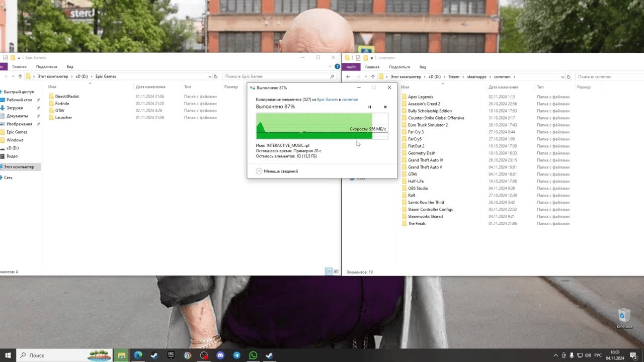Select 'Сеть' in the navigation pane
This screenshot has width=644, height=362.
coord(8,177)
